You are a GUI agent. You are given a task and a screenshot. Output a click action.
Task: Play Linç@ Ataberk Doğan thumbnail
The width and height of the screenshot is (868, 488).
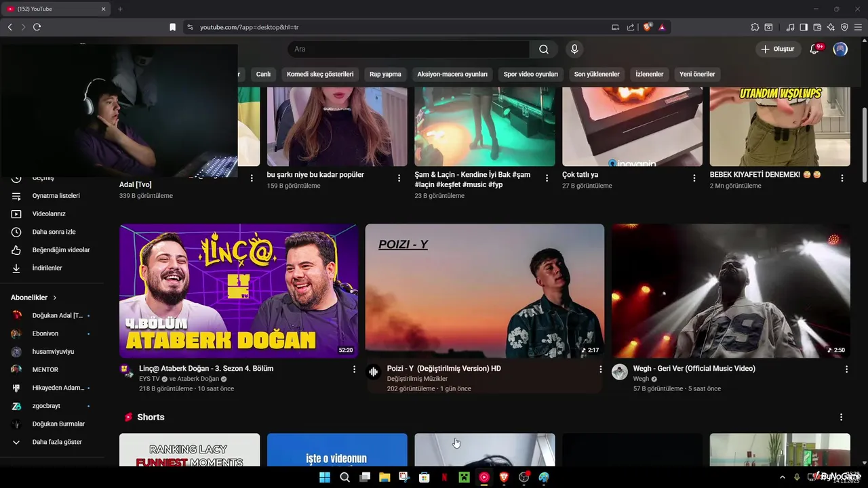[x=239, y=291]
